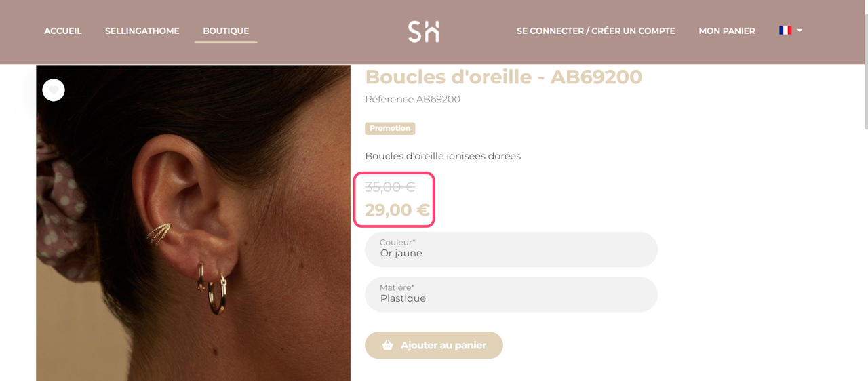The image size is (868, 381).
Task: Open the Matière dropdown showing Plastique
Action: 511,294
